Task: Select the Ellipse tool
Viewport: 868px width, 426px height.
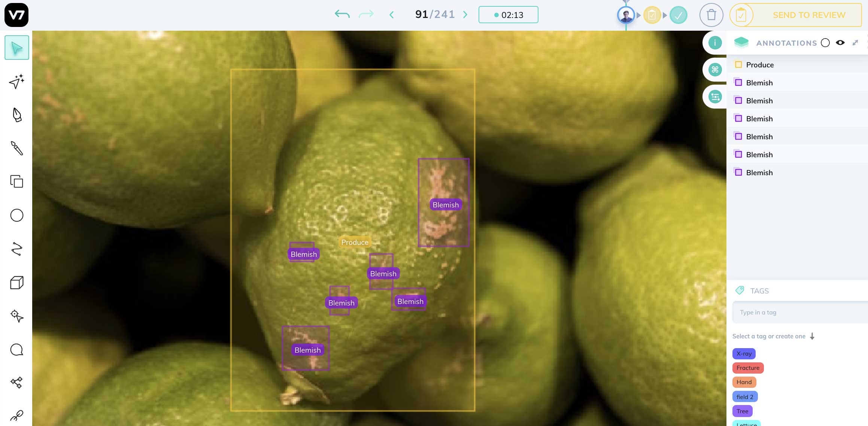Action: pos(16,215)
